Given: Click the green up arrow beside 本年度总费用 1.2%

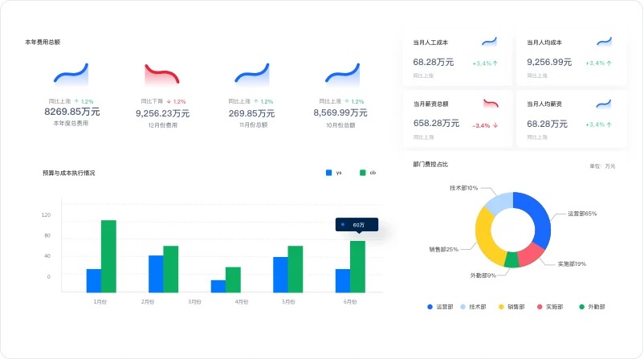Looking at the screenshot, I should tap(76, 101).
